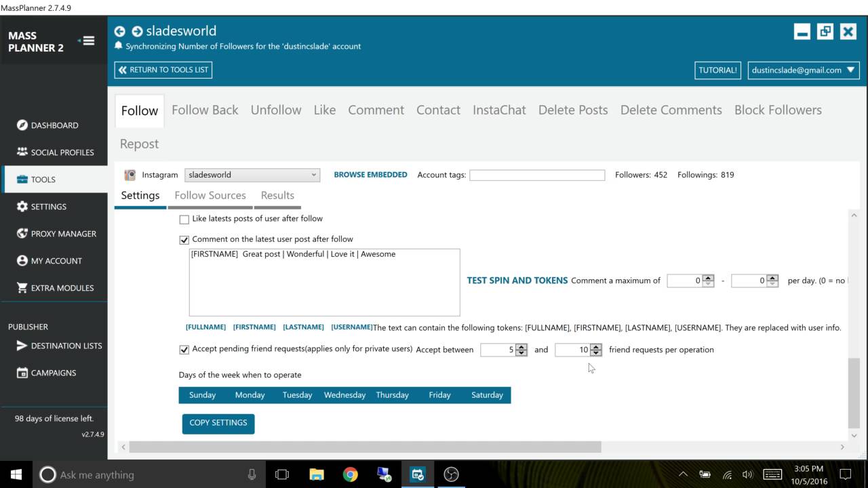868x488 pixels.
Task: Switch to the Like tab
Action: click(325, 110)
